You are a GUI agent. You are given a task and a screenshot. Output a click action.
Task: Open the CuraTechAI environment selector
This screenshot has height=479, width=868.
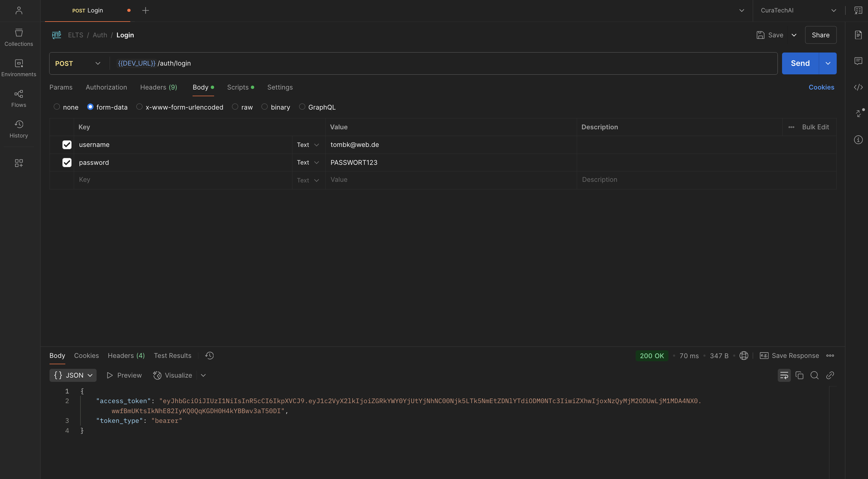point(798,10)
